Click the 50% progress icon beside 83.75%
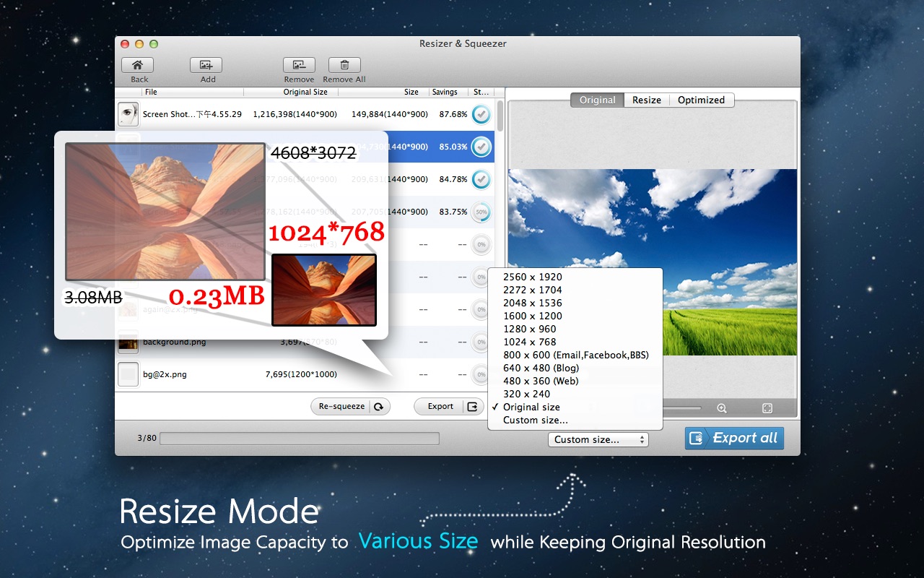 481,212
